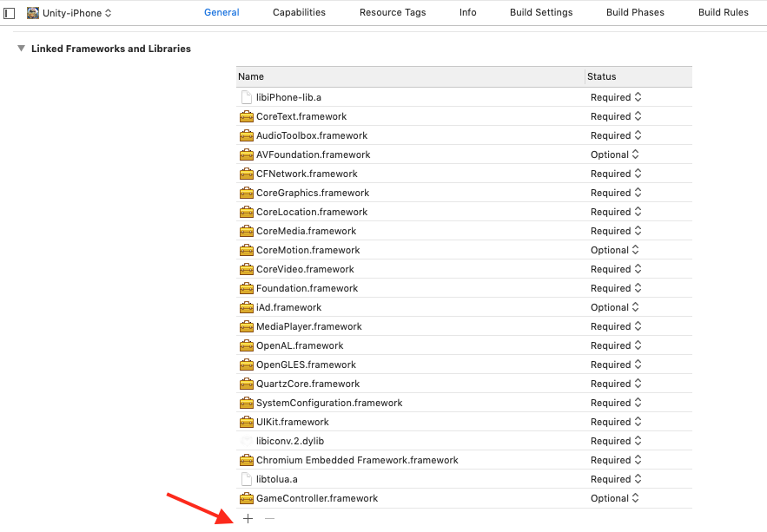The height and width of the screenshot is (532, 767).
Task: Open the CoreText.framework Required status dropdown
Action: [x=616, y=117]
